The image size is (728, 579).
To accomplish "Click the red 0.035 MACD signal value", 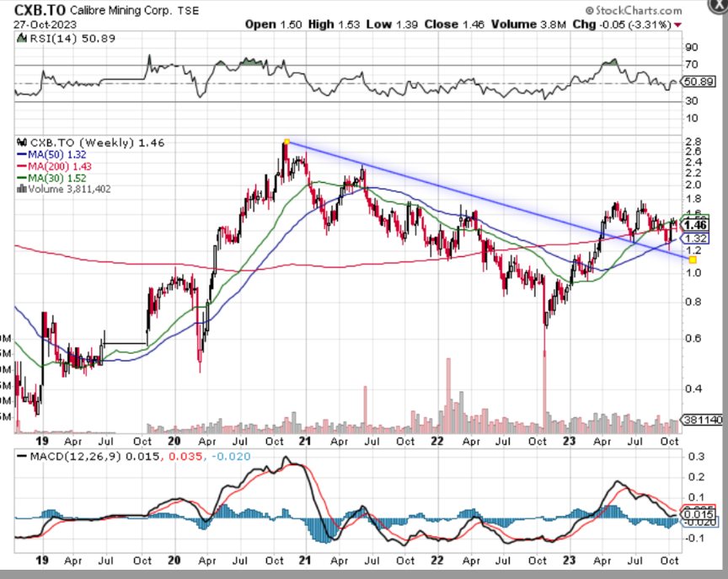I will click(185, 457).
